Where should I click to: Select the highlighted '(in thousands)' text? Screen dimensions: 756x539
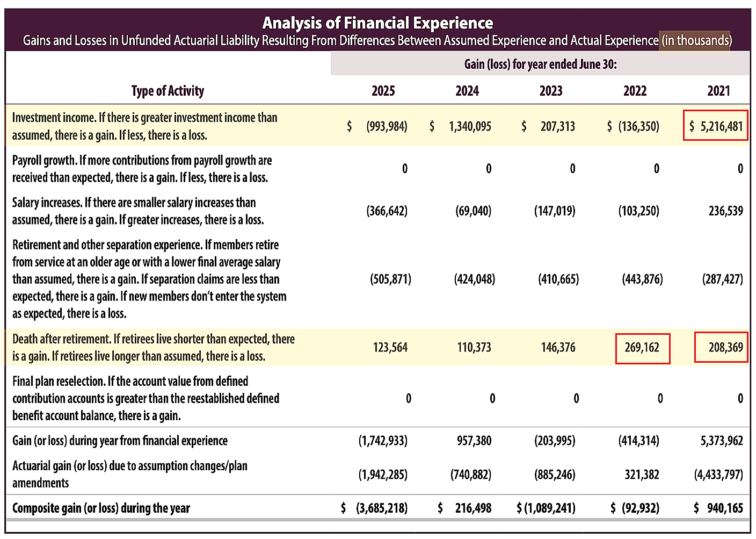click(x=696, y=40)
